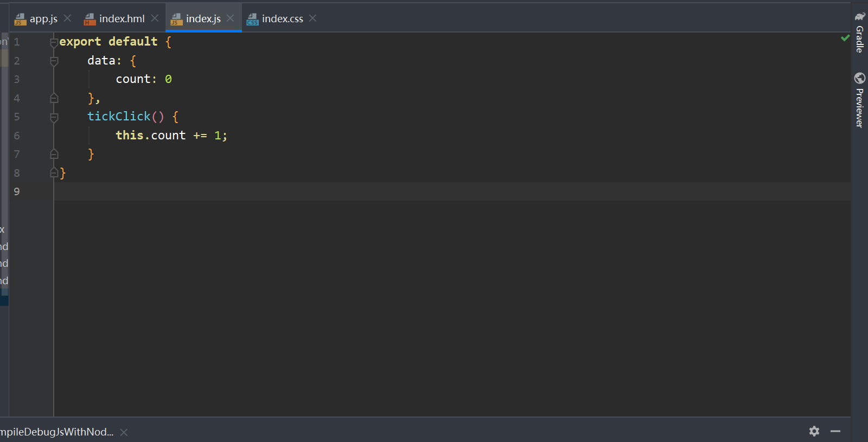Collapse the data object fold

coord(54,61)
